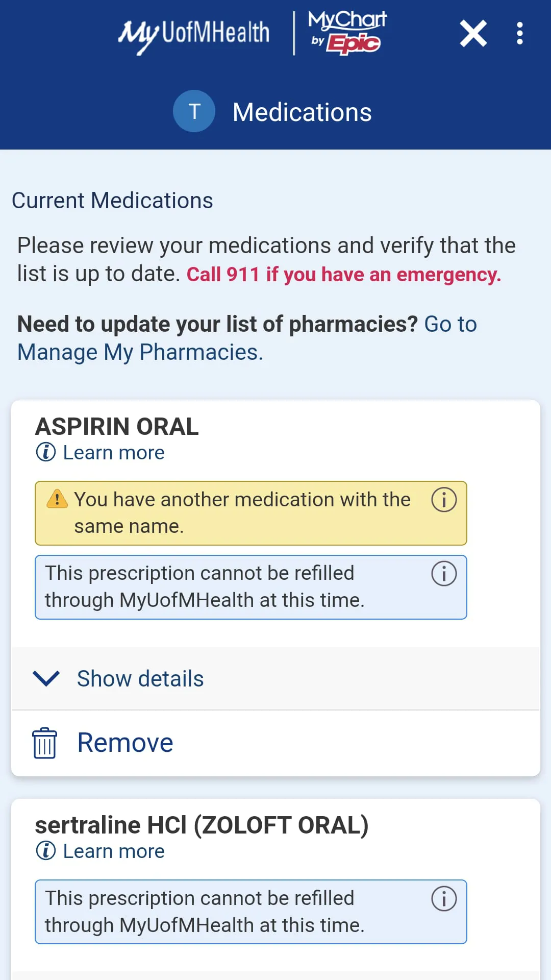
Task: Tap the MyUofMHealth logo
Action: coord(194,34)
